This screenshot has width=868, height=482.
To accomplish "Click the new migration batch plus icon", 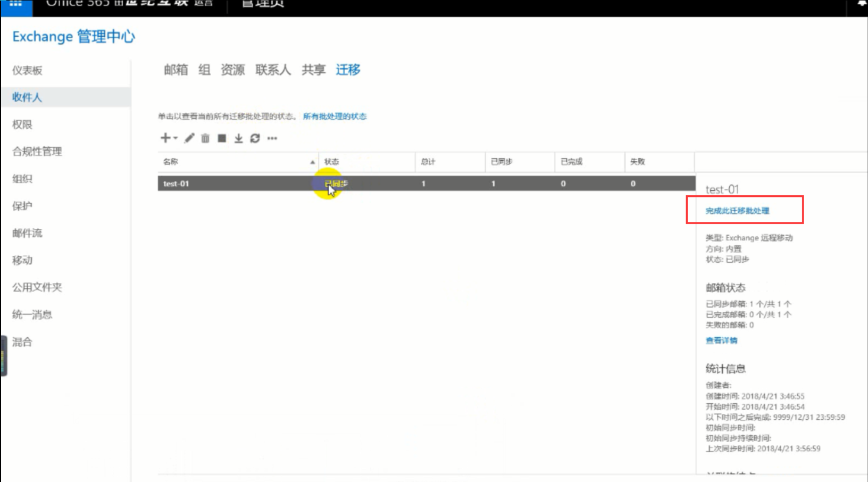I will click(165, 138).
